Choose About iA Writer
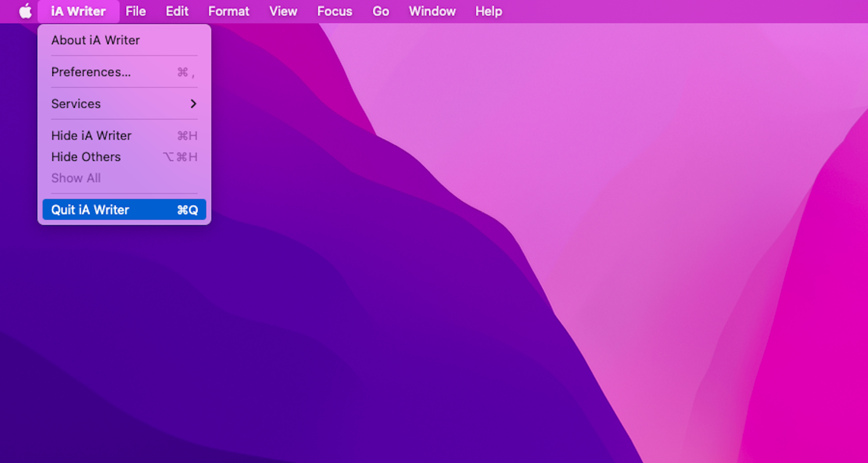The image size is (868, 463). [95, 40]
